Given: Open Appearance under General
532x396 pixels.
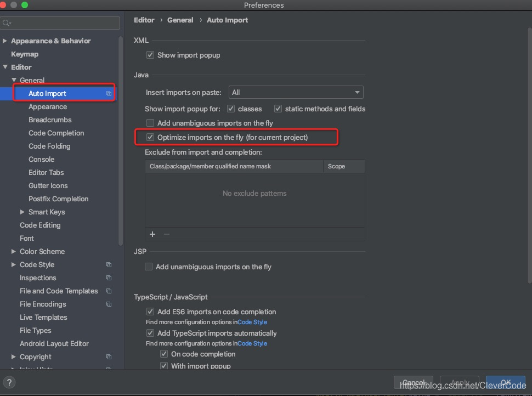Looking at the screenshot, I should 48,106.
